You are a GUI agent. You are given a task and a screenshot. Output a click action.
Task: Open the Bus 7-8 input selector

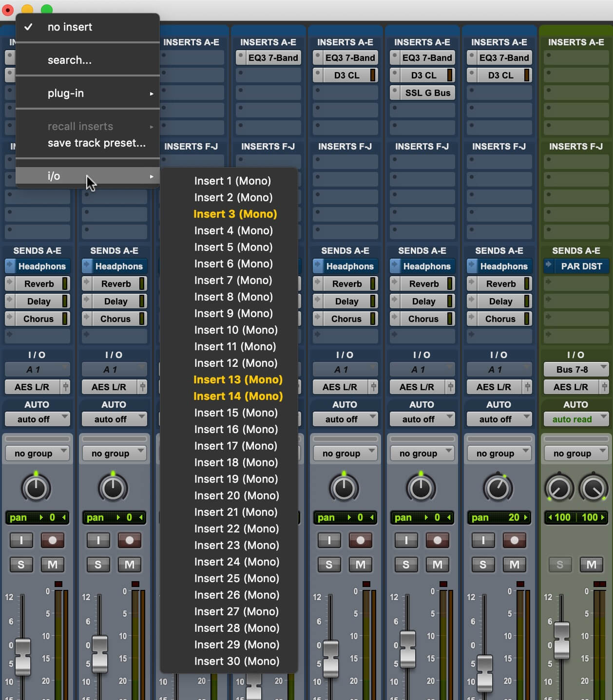576,369
